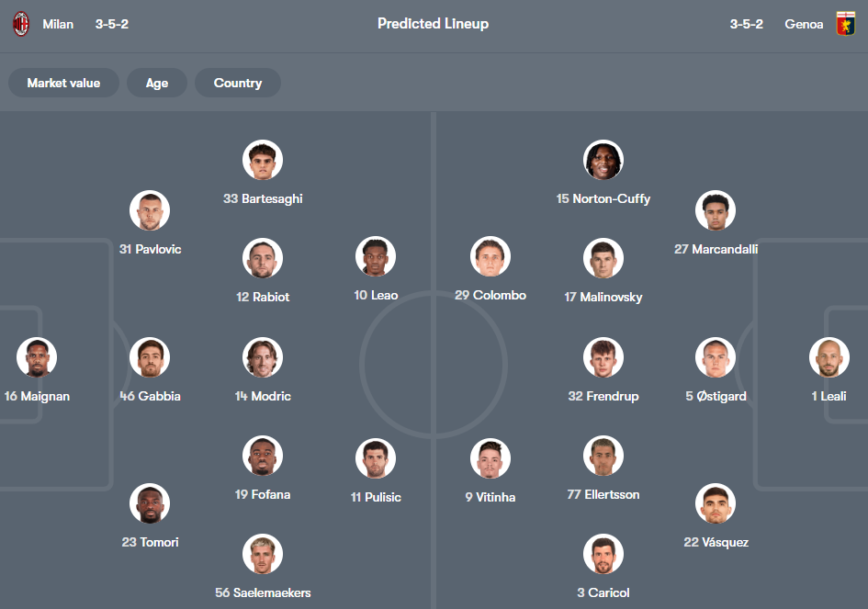
Task: Open the Milan team link
Action: click(58, 24)
